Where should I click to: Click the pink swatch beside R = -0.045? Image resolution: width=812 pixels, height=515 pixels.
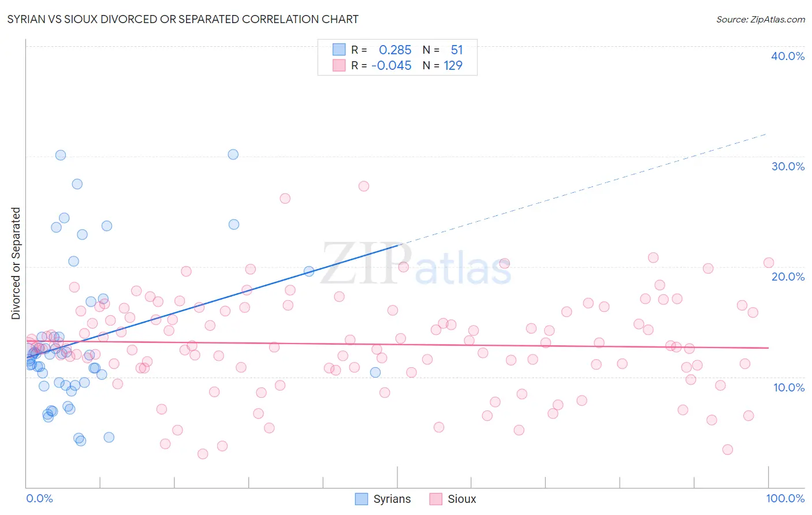(339, 65)
